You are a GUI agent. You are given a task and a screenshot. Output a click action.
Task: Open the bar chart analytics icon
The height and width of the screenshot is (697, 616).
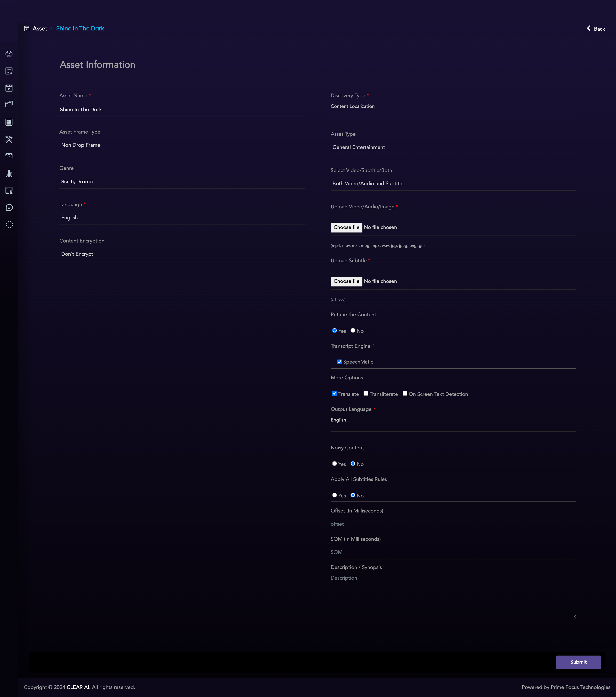click(x=9, y=174)
